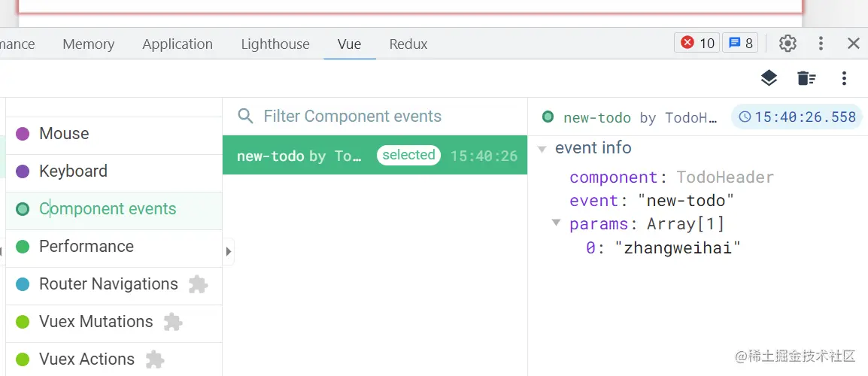Switch to the Redux tab
Screen dimensions: 868x376
click(x=408, y=44)
